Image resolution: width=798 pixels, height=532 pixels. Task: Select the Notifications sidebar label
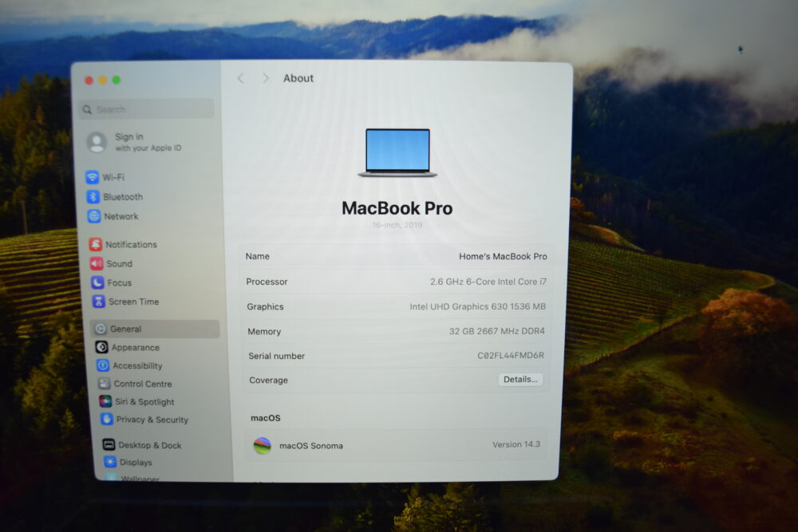point(132,245)
